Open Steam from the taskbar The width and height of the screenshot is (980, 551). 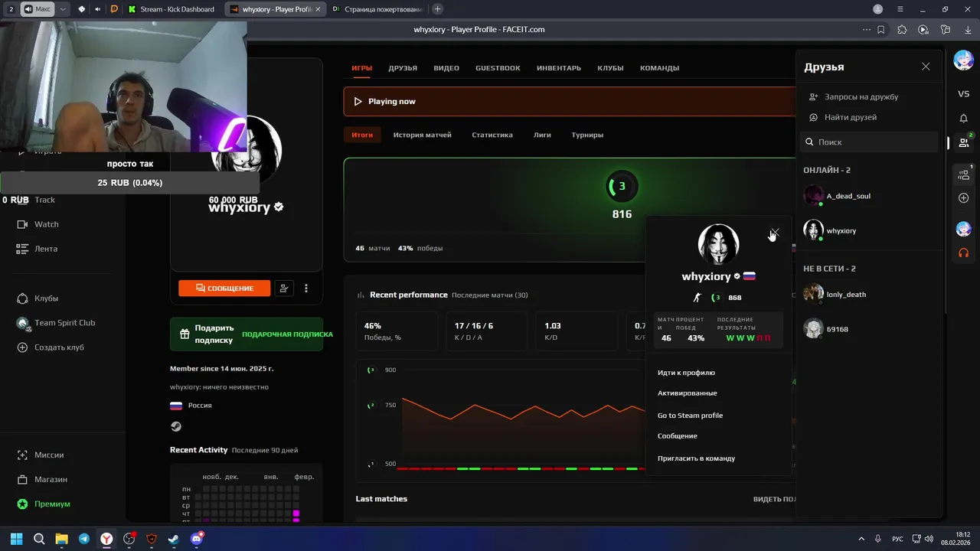(x=174, y=539)
